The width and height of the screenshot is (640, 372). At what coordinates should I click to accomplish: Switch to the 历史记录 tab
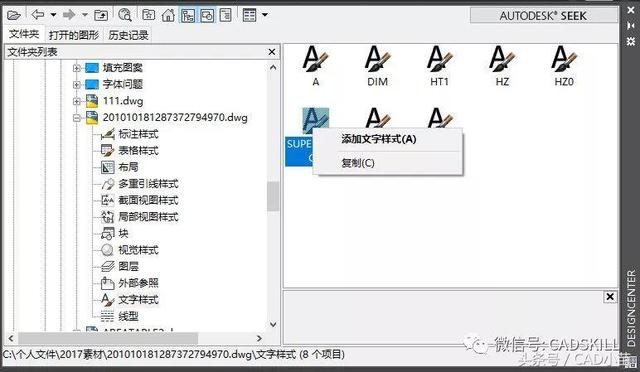coord(128,35)
